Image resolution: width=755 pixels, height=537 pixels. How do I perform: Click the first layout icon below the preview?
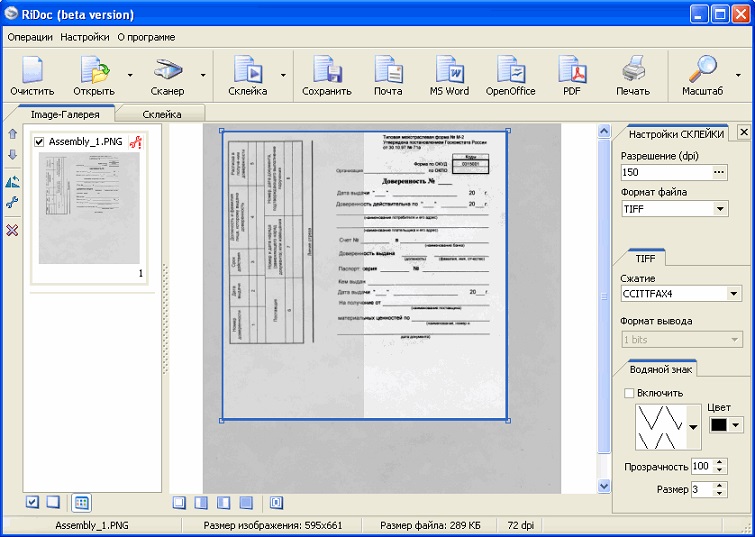click(179, 503)
